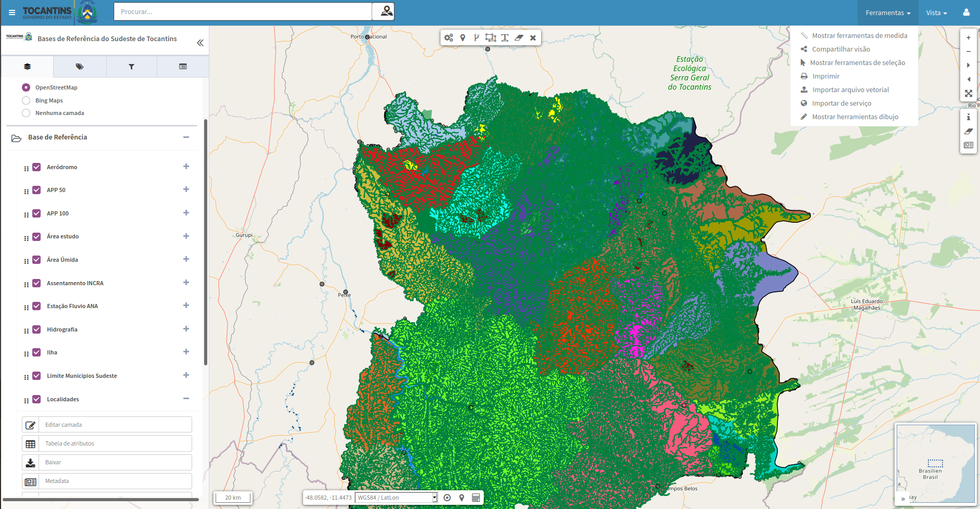Select Bing Maps base layer
Screen dimensions: 980x509
[26, 100]
